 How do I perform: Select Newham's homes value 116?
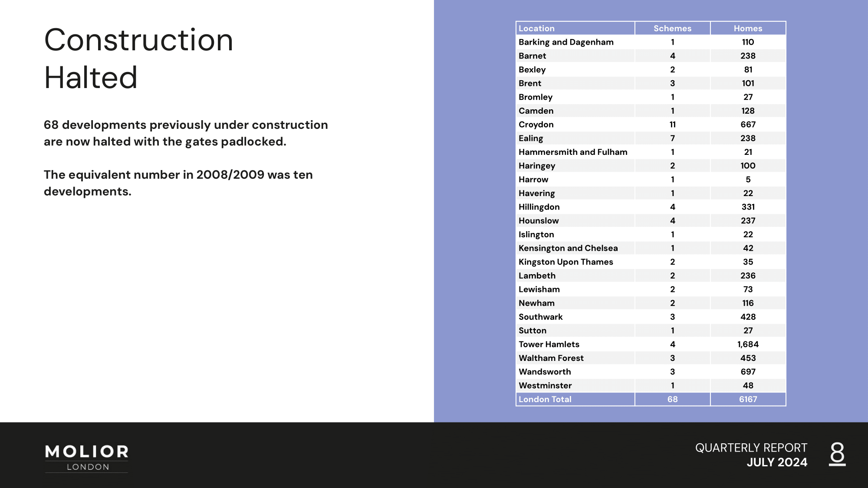click(x=748, y=303)
